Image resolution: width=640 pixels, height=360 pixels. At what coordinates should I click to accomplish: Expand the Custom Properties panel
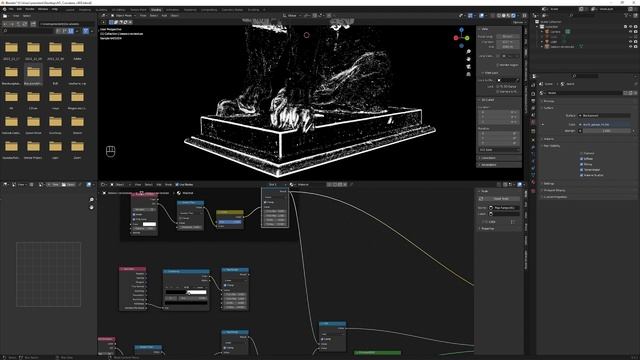[555, 197]
